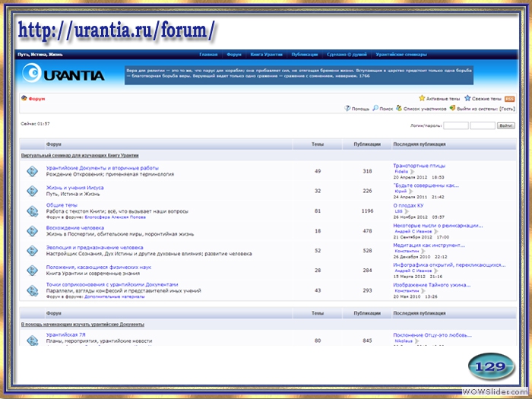
Task: Click forum icon for Эволюция и предназначение человека
Action: coord(32,250)
